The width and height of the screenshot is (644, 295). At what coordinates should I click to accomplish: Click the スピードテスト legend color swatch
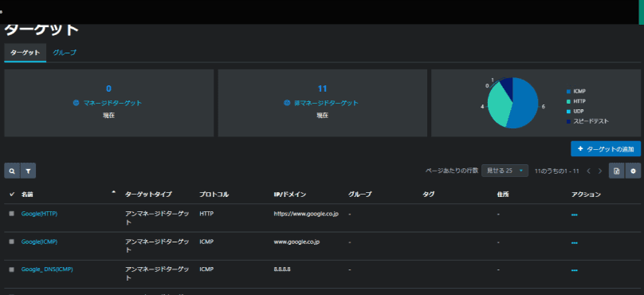tap(568, 122)
